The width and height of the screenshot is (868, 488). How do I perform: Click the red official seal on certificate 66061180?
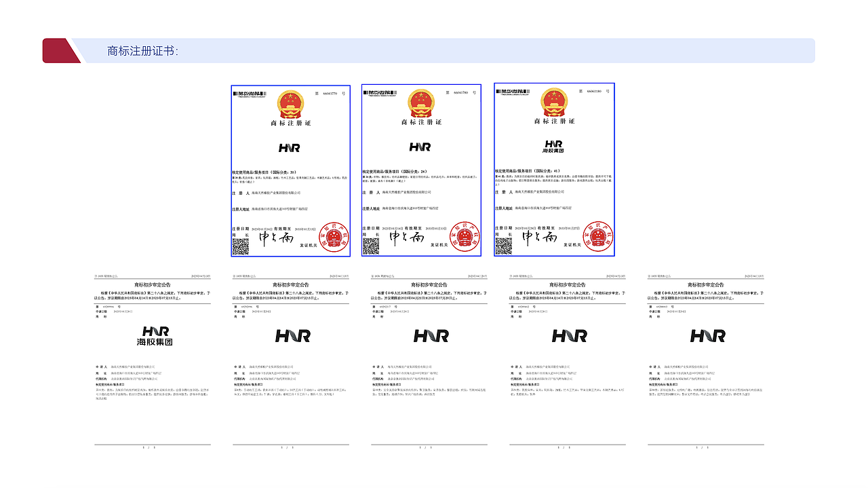coord(597,236)
